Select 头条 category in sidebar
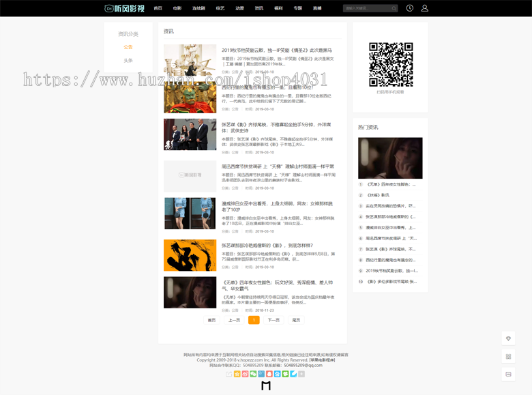Image resolution: width=532 pixels, height=395 pixels. coord(128,61)
